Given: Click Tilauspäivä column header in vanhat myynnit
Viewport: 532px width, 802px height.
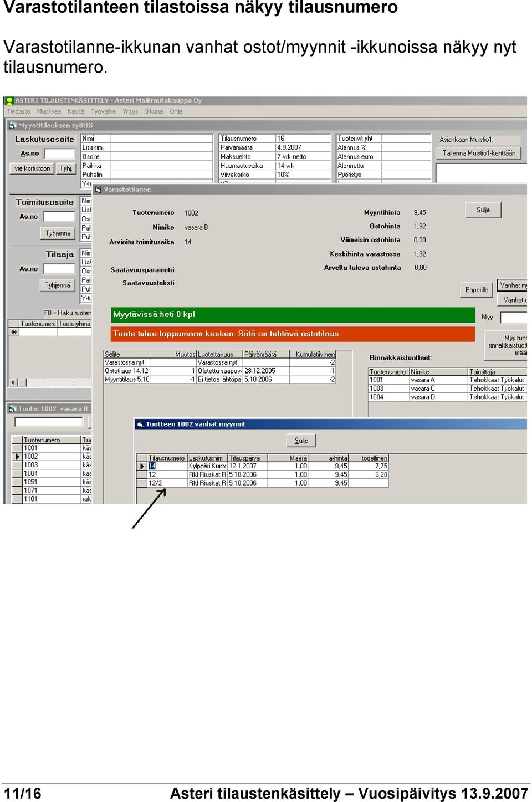Looking at the screenshot, I should [248, 458].
